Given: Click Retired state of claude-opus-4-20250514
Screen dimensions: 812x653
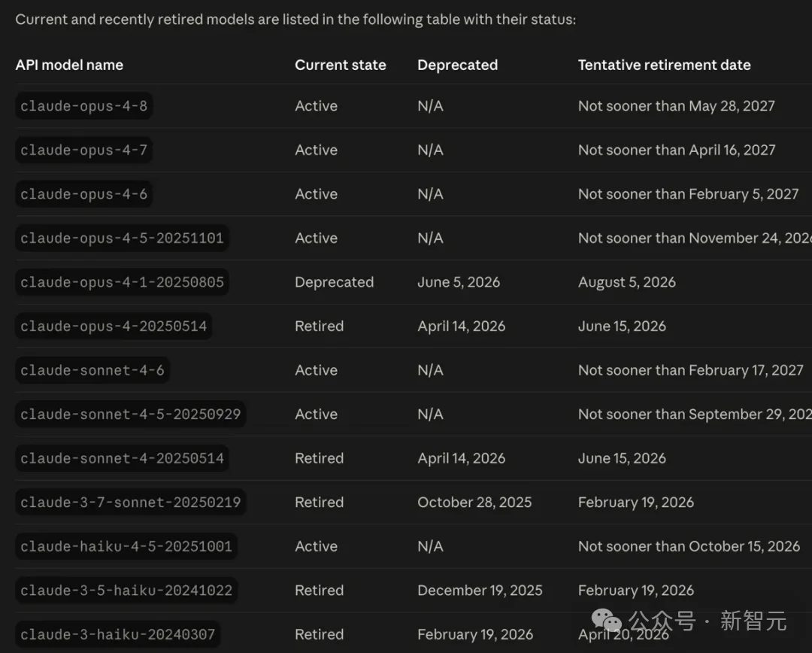Looking at the screenshot, I should 319,326.
